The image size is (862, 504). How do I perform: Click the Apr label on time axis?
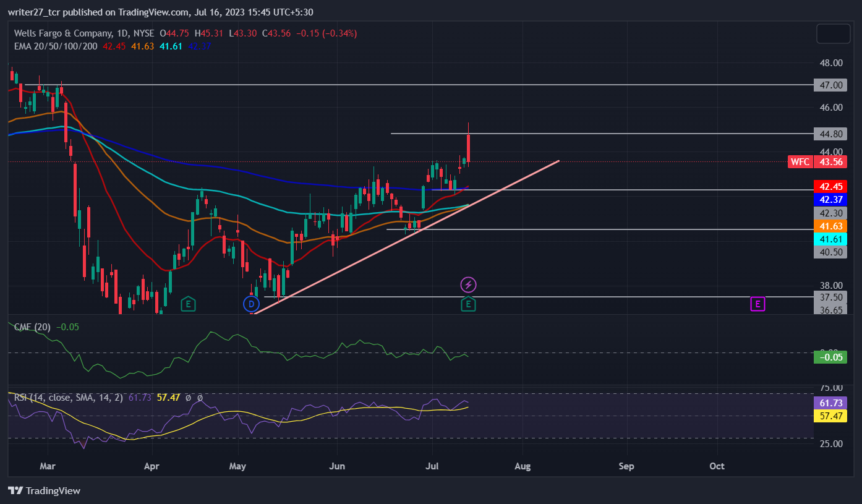(151, 466)
